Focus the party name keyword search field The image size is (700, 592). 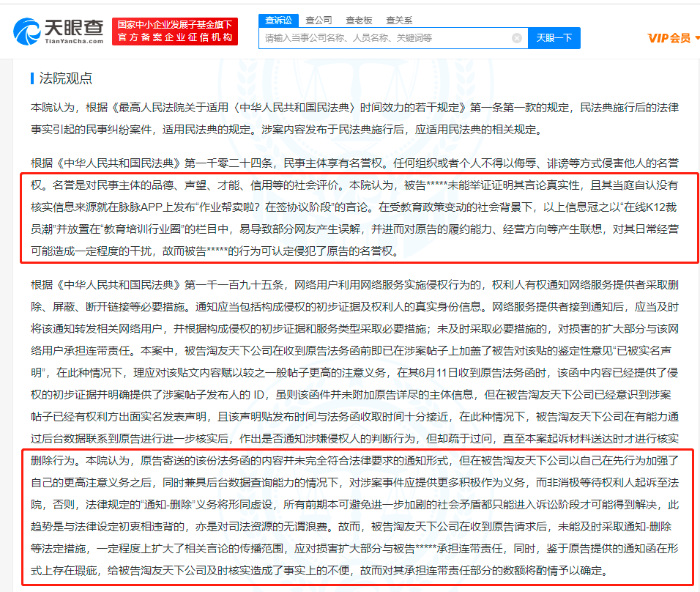pyautogui.click(x=384, y=38)
